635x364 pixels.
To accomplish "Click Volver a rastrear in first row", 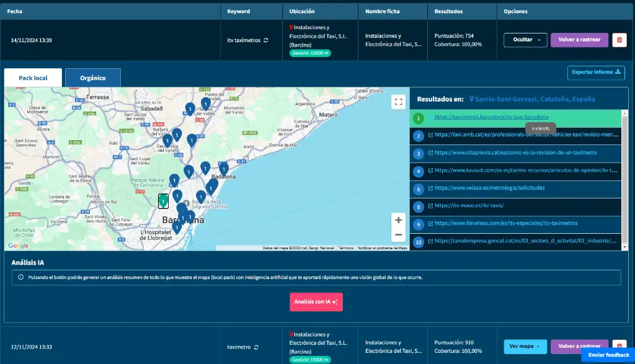I will coord(579,40).
